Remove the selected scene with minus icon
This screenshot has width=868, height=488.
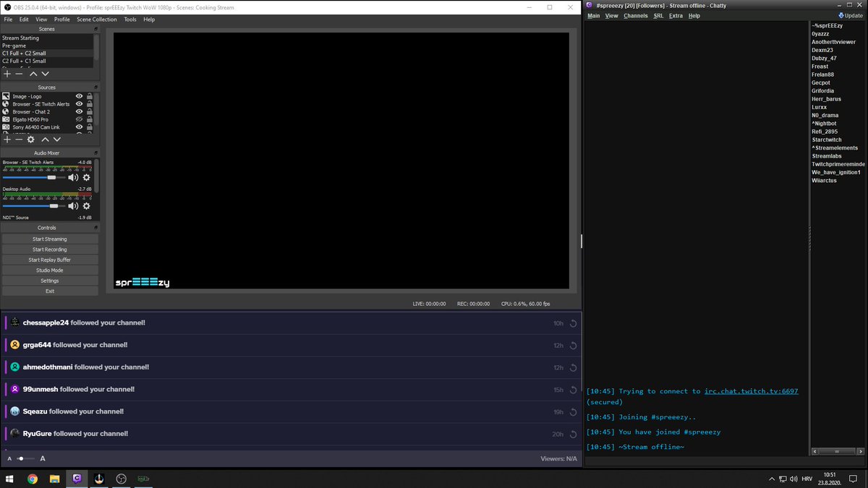[x=20, y=74]
